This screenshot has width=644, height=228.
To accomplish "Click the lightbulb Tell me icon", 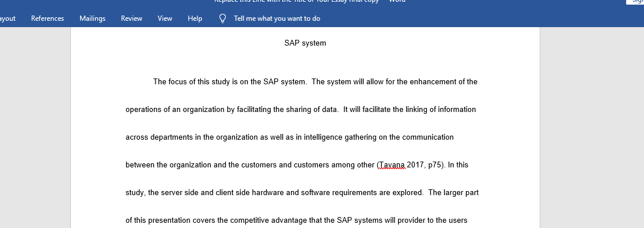I will (x=222, y=18).
